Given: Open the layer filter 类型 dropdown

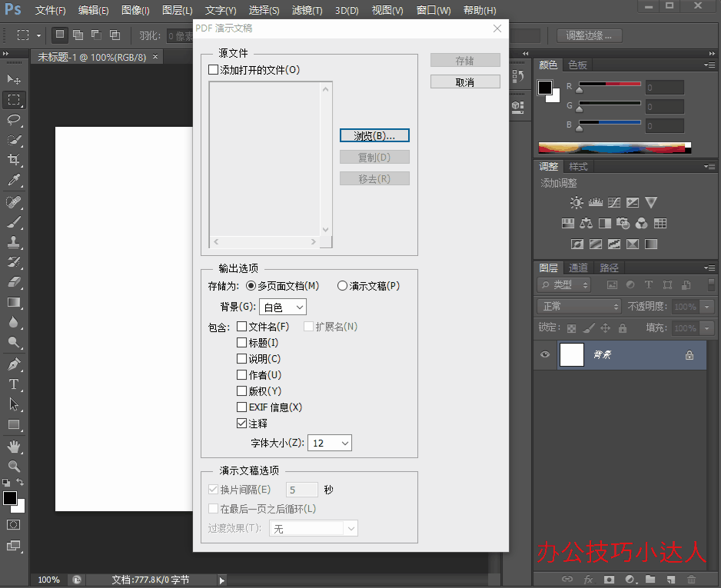Looking at the screenshot, I should point(563,285).
